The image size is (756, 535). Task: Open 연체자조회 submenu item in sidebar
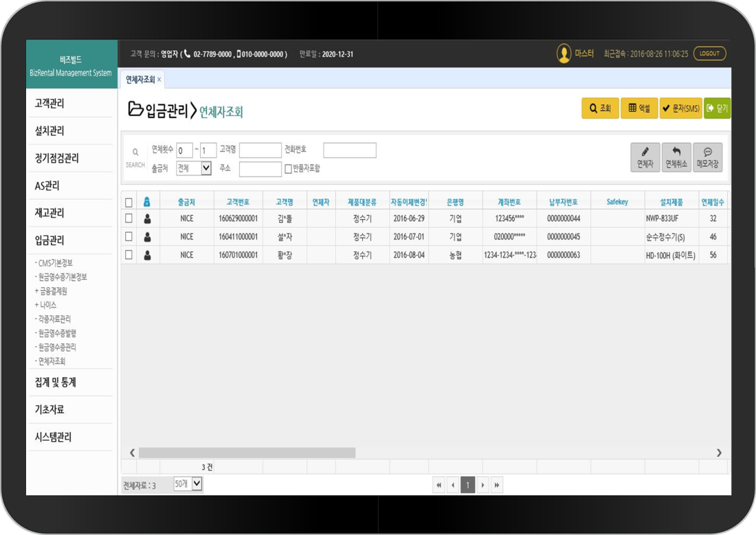point(50,361)
